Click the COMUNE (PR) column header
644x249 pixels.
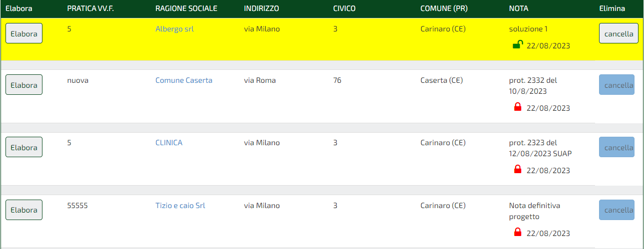pos(444,8)
